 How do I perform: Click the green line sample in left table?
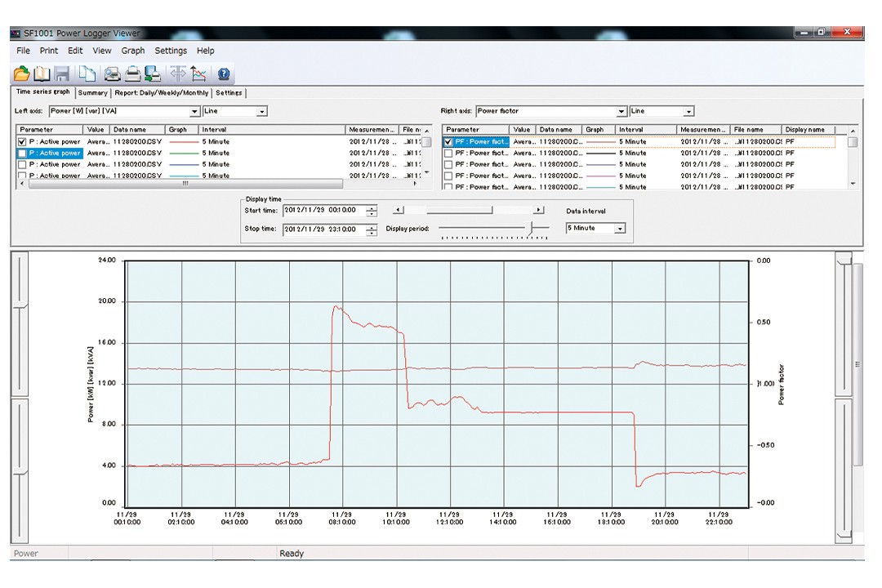point(184,153)
